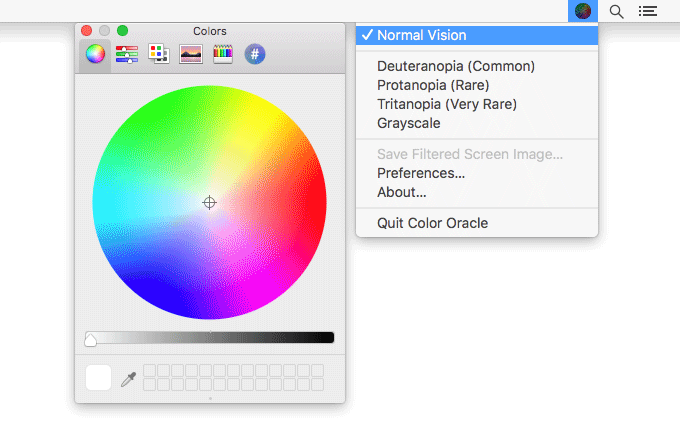Click the Color Oracle menu bar icon
680x434 pixels.
click(x=583, y=11)
